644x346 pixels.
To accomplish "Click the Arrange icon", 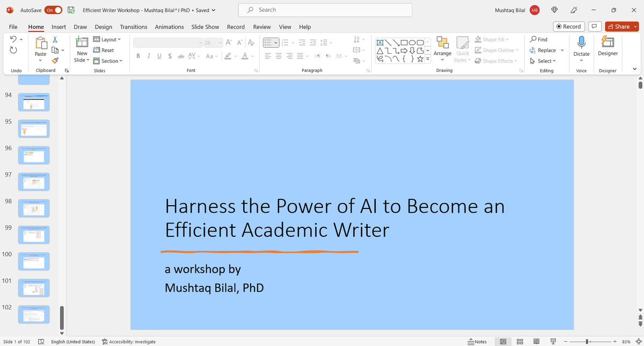I will point(442,43).
